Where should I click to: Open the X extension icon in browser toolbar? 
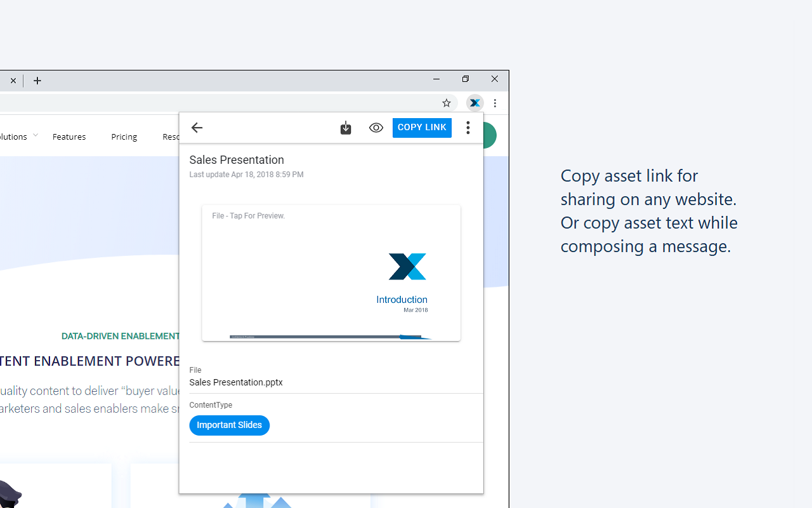pyautogui.click(x=475, y=103)
